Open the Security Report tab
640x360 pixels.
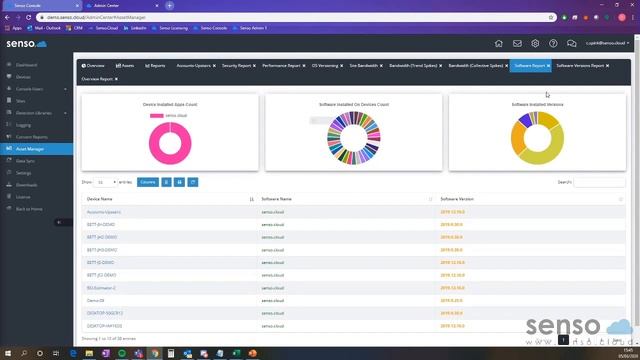coord(236,66)
